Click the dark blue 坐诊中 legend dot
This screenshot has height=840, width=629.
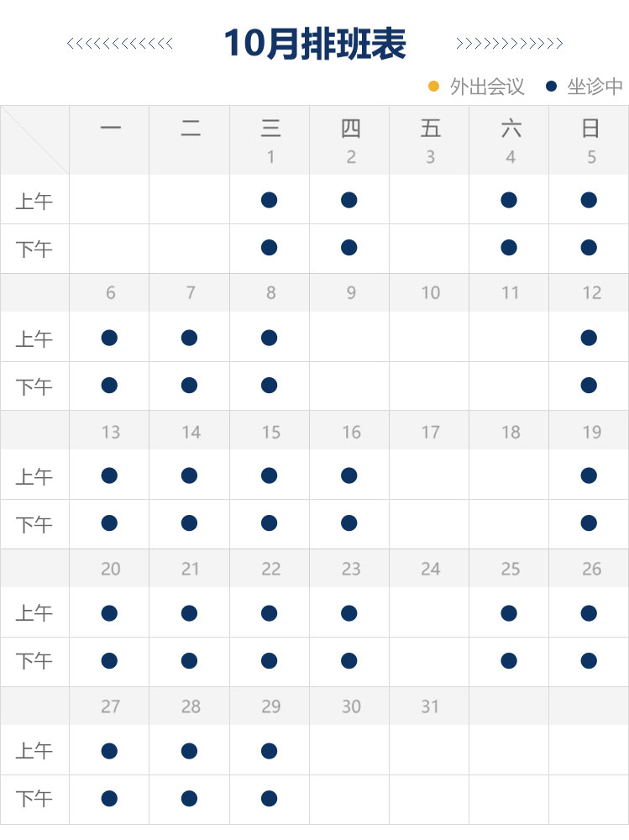click(x=551, y=86)
